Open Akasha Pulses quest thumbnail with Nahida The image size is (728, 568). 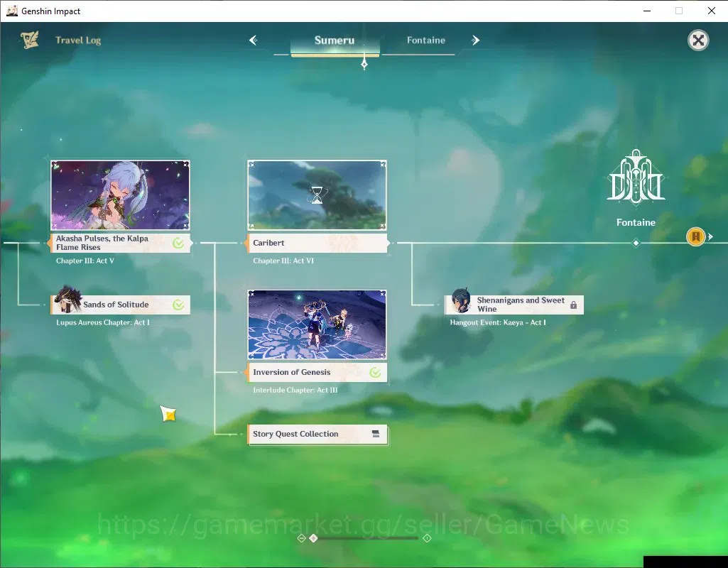120,195
